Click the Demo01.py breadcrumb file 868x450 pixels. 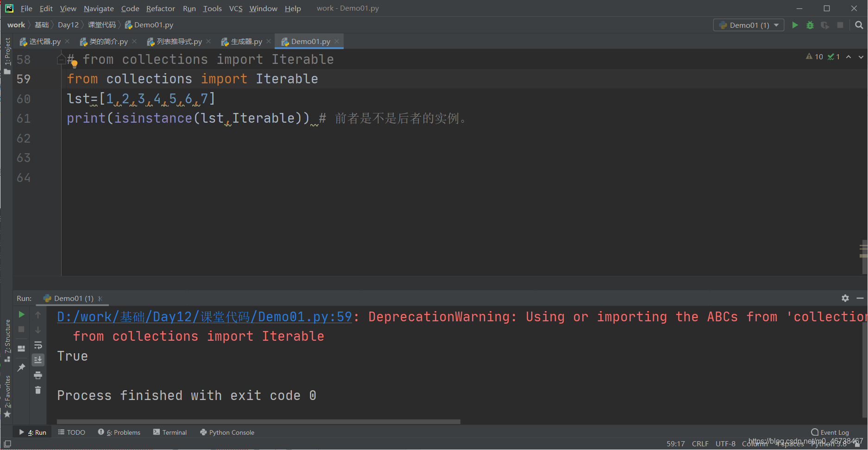149,25
